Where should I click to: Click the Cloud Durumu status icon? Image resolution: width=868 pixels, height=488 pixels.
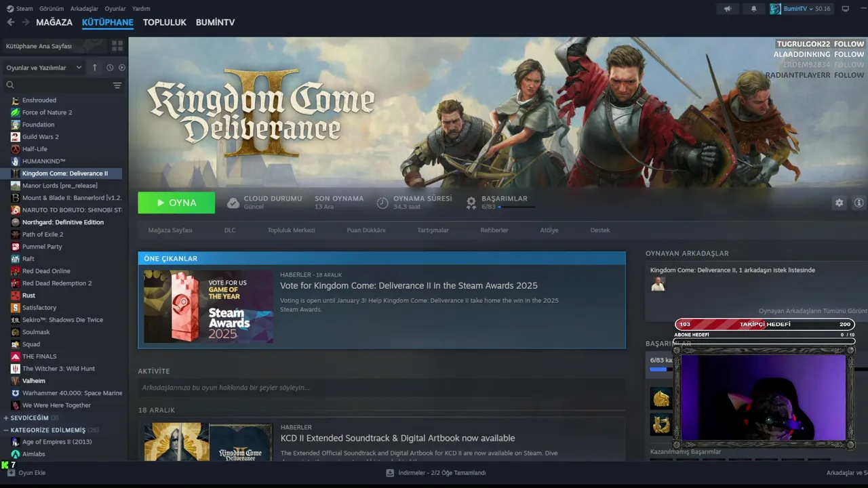click(x=233, y=203)
